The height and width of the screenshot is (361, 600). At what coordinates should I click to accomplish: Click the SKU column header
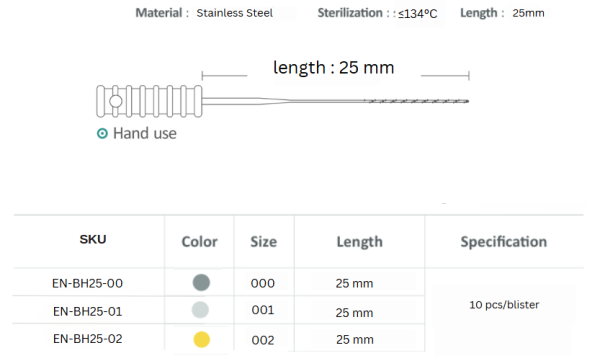[x=93, y=239]
